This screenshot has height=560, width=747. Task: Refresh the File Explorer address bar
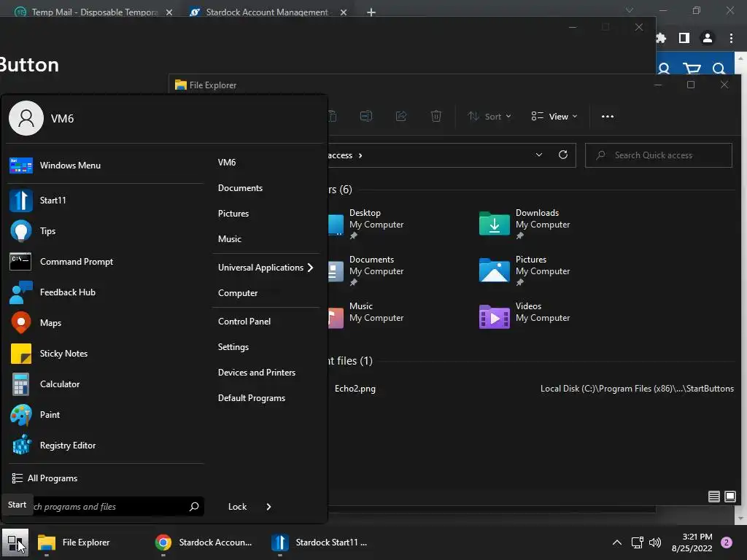pos(563,155)
